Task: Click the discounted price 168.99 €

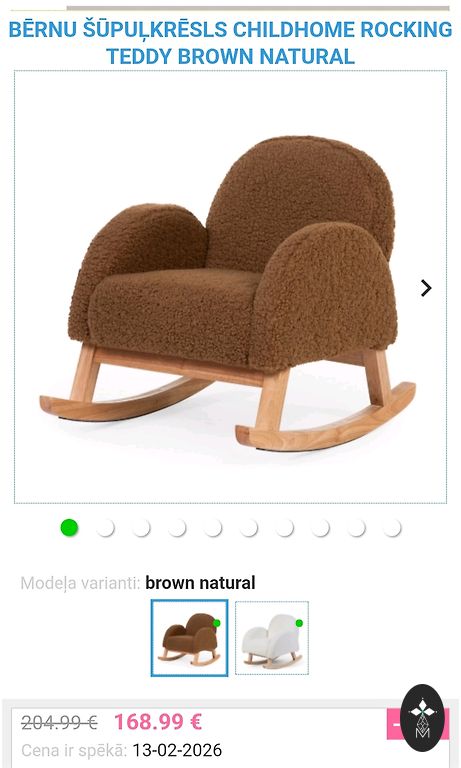Action: click(158, 721)
